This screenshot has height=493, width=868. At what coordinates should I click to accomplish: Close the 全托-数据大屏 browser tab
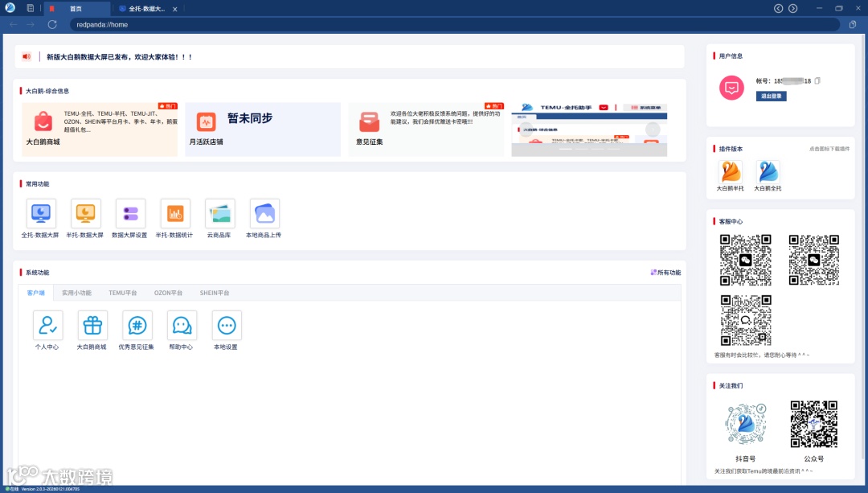coord(175,9)
